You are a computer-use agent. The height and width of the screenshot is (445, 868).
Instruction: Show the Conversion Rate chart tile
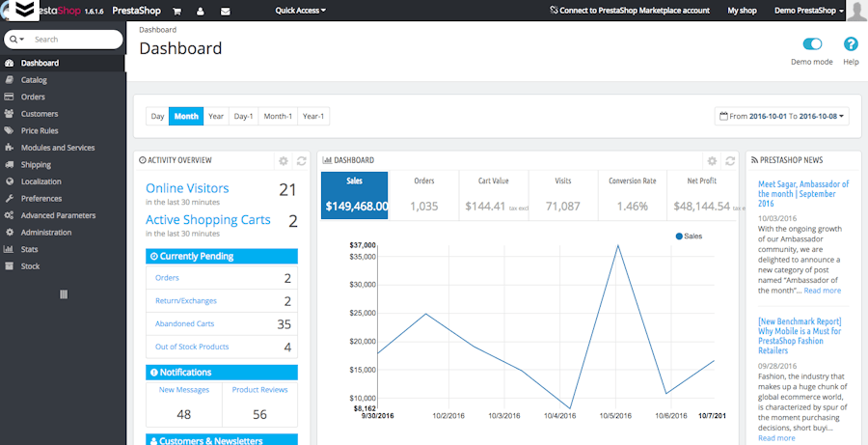(633, 195)
